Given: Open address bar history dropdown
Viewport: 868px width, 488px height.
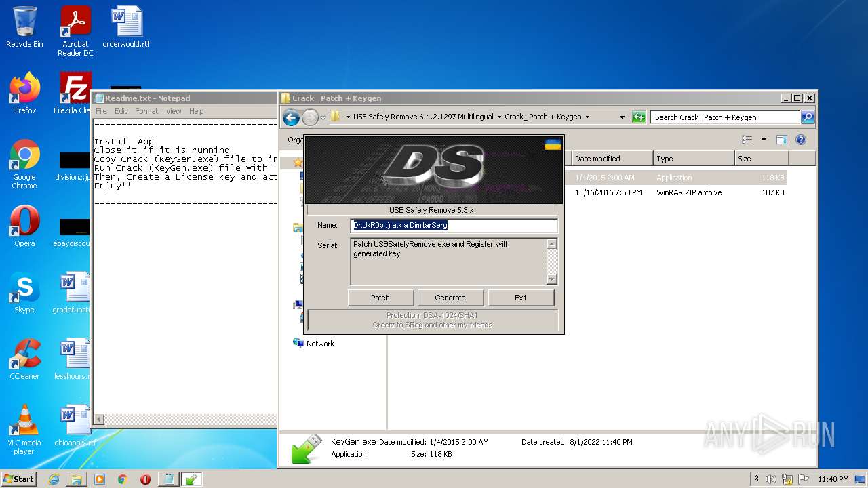Looking at the screenshot, I should [x=622, y=117].
